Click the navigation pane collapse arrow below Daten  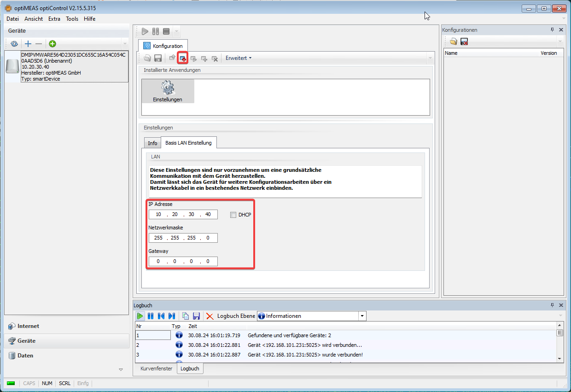tap(121, 369)
